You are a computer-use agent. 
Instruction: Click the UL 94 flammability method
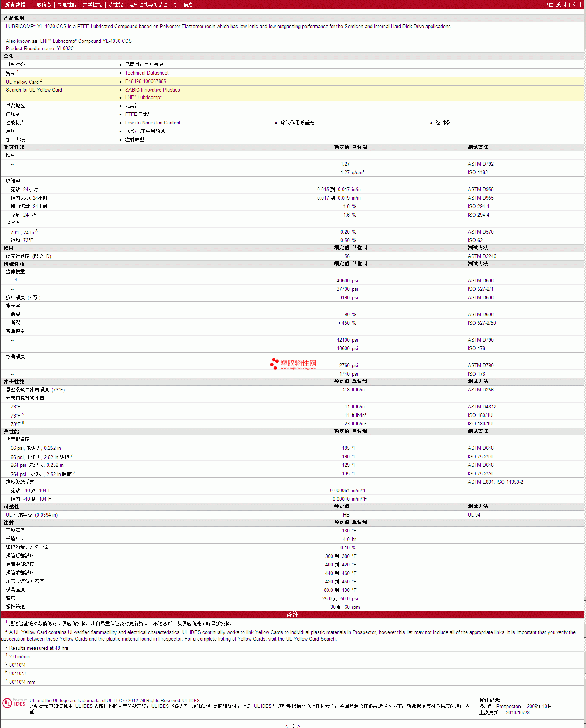474,515
